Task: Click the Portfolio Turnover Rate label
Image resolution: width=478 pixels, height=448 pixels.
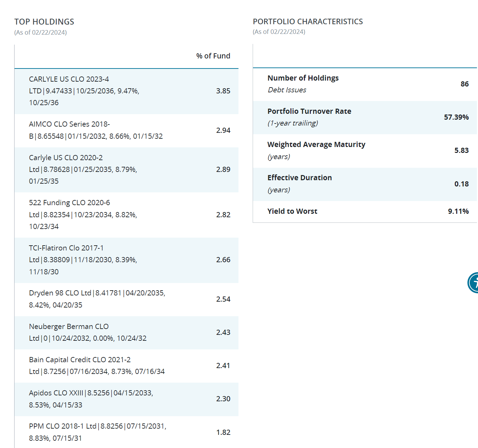Action: pos(309,111)
